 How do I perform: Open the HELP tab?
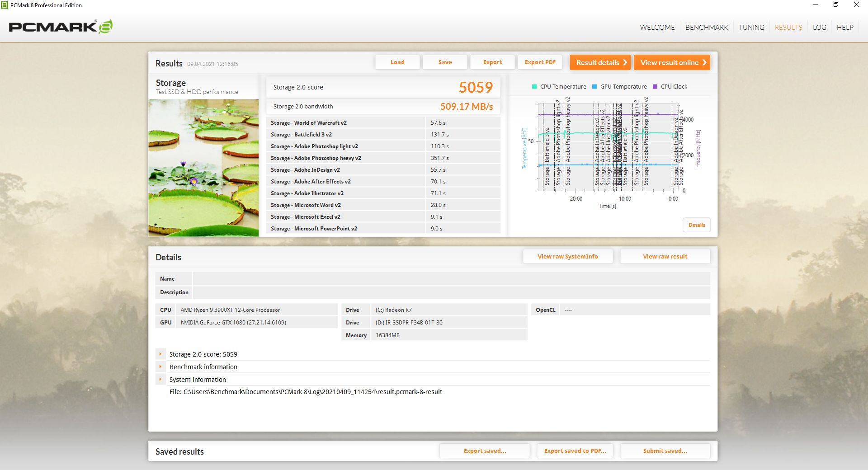coord(845,27)
